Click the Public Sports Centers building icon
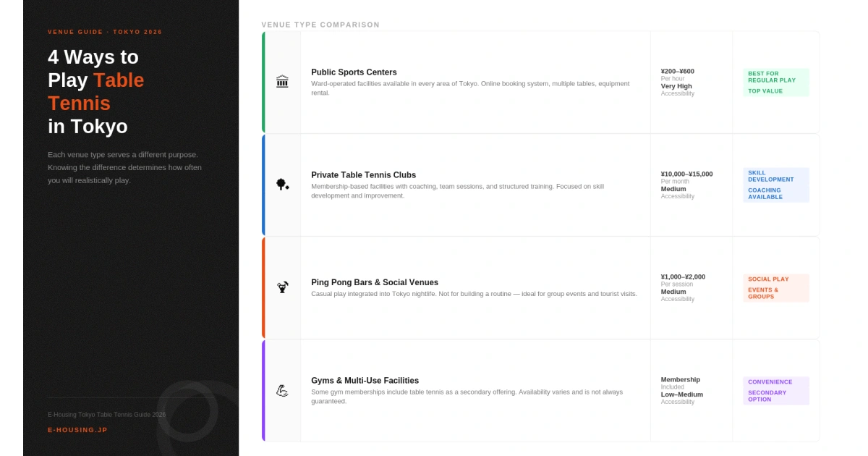 pyautogui.click(x=282, y=82)
